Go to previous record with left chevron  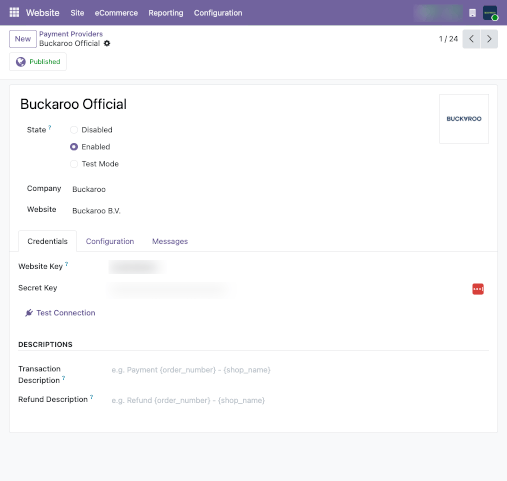pyautogui.click(x=471, y=39)
